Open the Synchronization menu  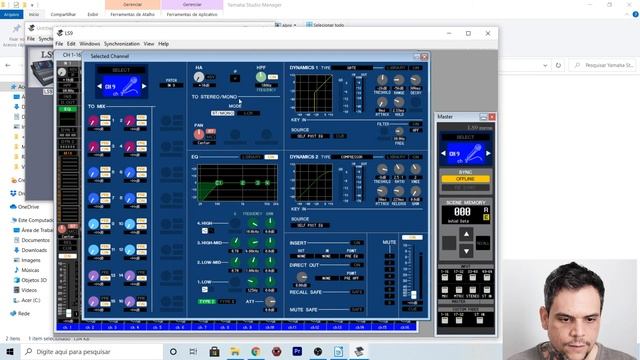pos(122,44)
